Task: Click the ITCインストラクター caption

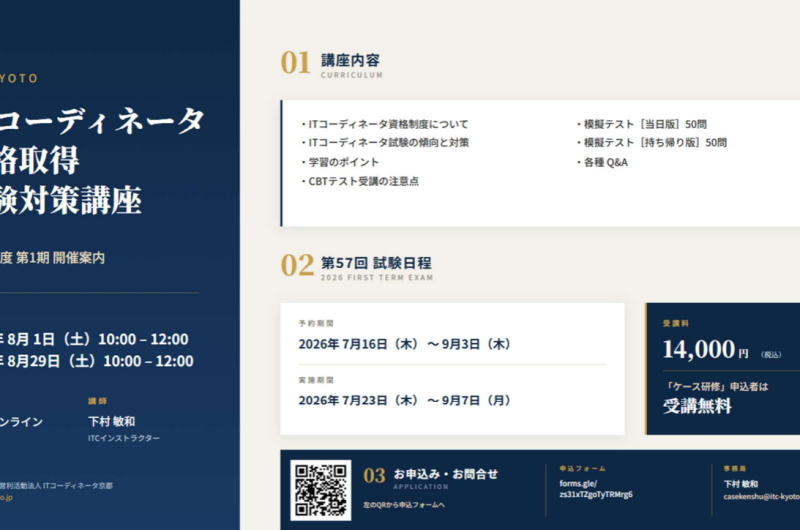Action: click(123, 438)
